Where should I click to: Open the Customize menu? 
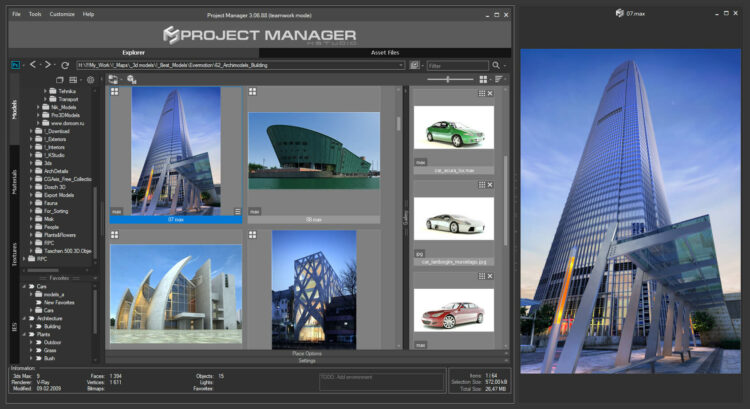coord(62,15)
